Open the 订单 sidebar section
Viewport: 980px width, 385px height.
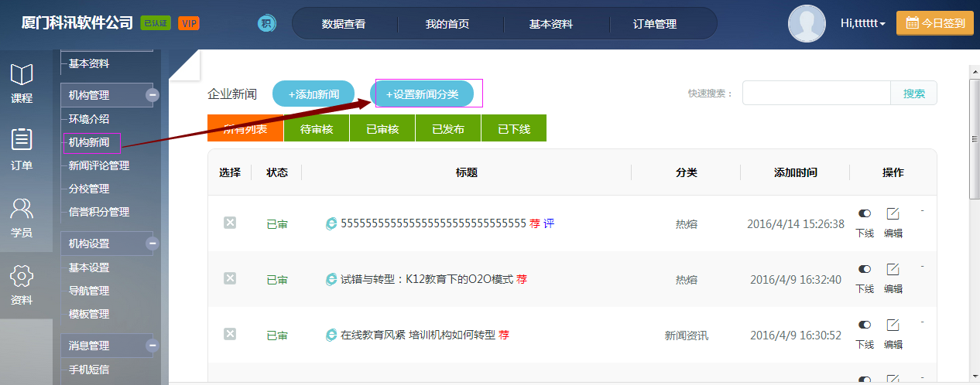[x=22, y=150]
